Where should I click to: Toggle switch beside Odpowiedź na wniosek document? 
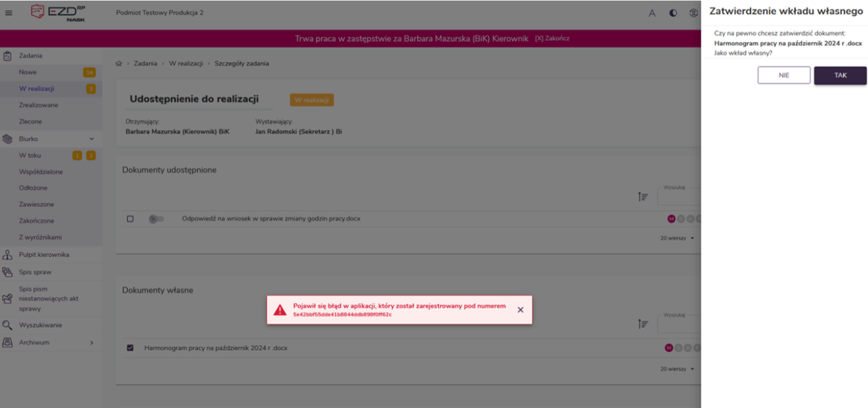point(156,219)
